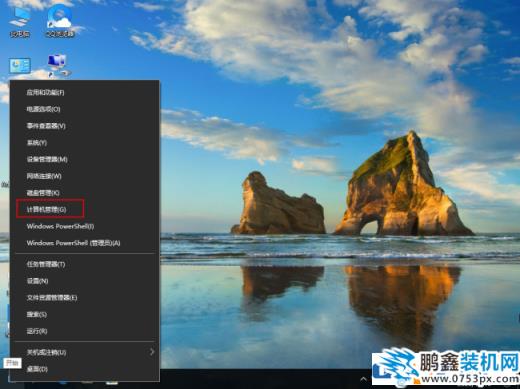Open the computer shortcut icon beside Control Panel

pos(58,65)
